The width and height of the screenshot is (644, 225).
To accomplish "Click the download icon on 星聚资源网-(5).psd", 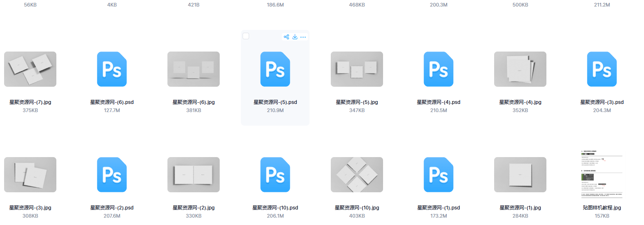I will pos(295,37).
